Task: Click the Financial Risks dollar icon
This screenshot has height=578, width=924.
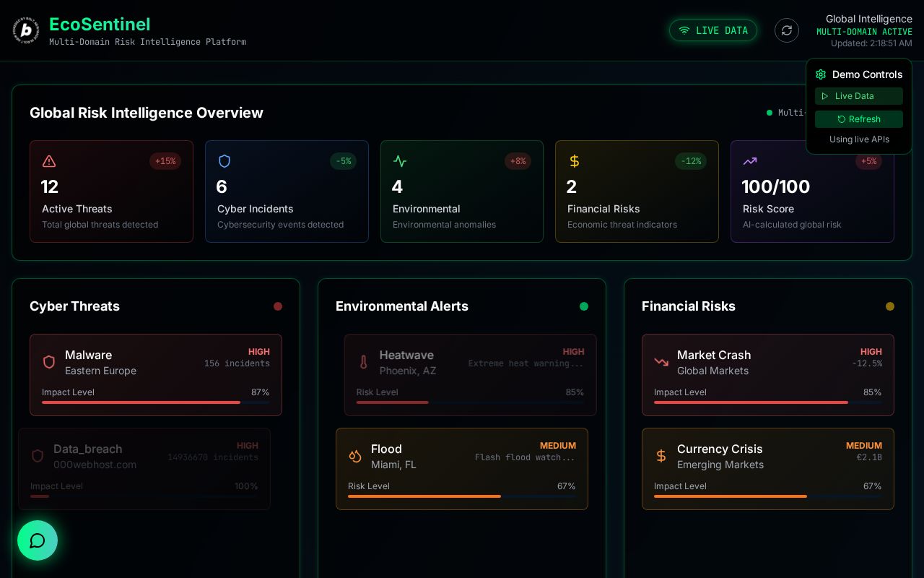Action: pos(575,161)
